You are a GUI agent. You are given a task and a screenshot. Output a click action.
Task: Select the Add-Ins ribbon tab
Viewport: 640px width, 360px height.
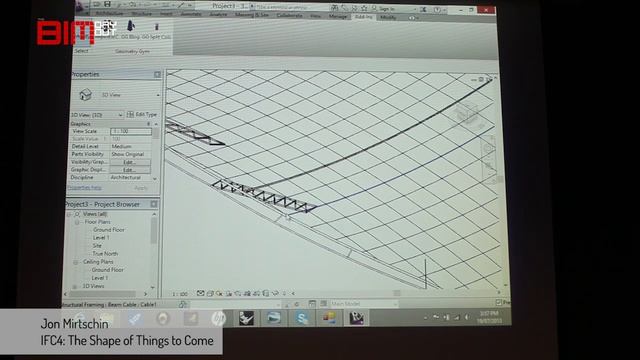[x=363, y=17]
